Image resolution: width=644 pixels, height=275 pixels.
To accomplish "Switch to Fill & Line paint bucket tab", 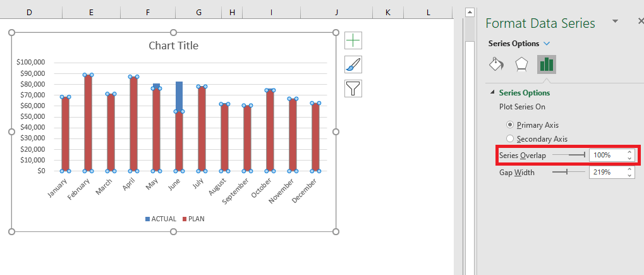I will click(x=496, y=64).
